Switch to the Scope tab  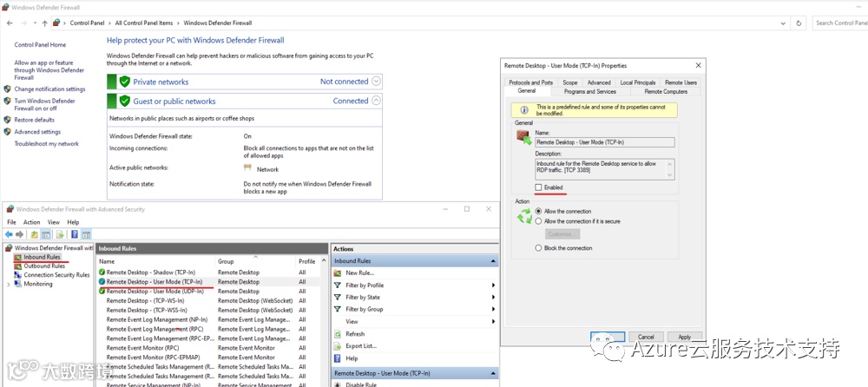pyautogui.click(x=569, y=82)
